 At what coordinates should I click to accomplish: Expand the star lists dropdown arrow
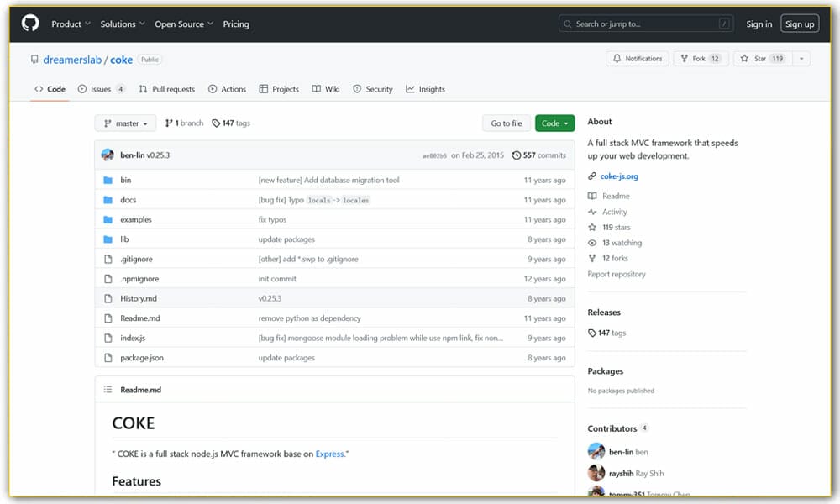point(801,59)
